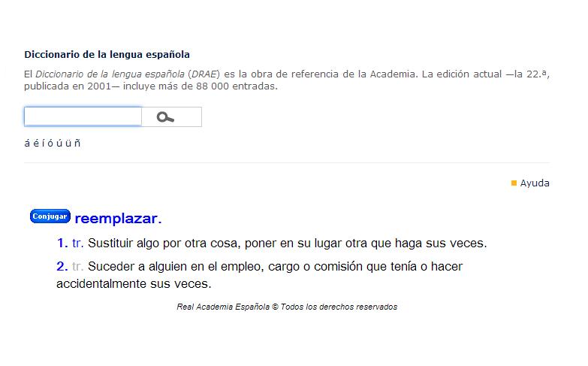Click the magnifying glass search button
The image size is (588, 366).
coord(166,117)
